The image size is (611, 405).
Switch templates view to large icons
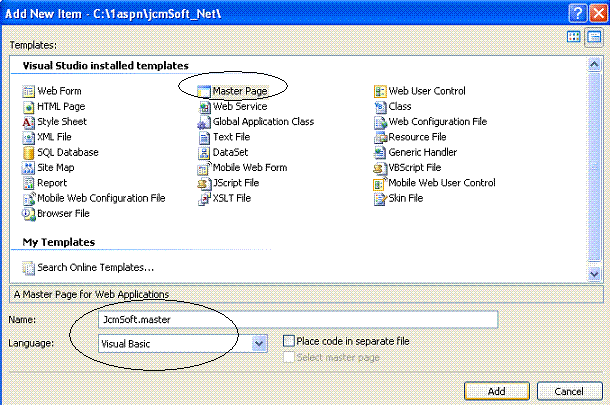coord(574,37)
